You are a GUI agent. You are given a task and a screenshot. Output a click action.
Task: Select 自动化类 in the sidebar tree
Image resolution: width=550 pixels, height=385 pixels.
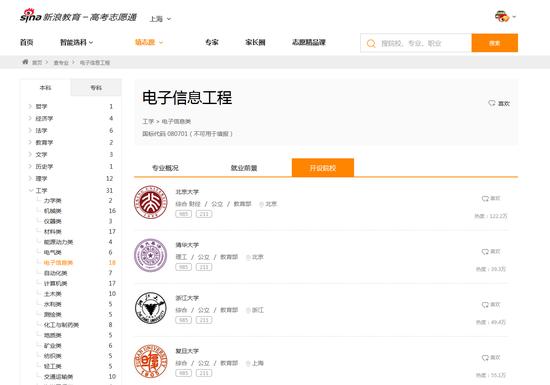tap(55, 273)
